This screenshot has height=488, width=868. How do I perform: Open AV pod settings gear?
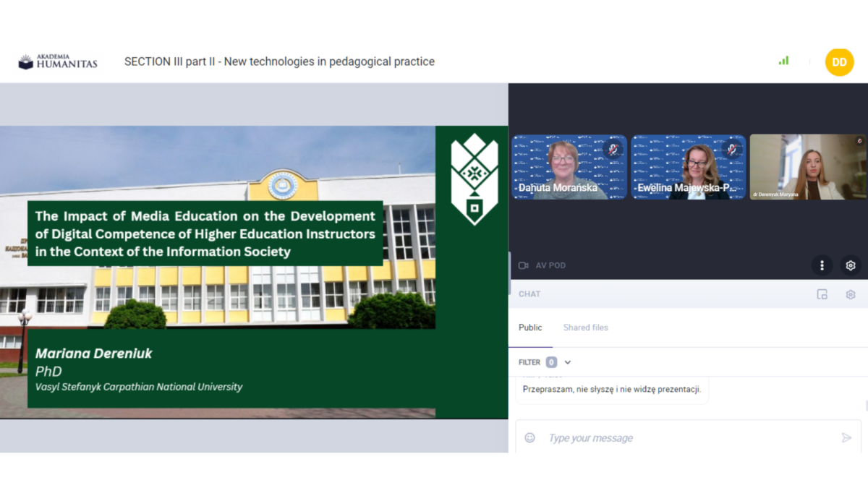click(x=851, y=265)
